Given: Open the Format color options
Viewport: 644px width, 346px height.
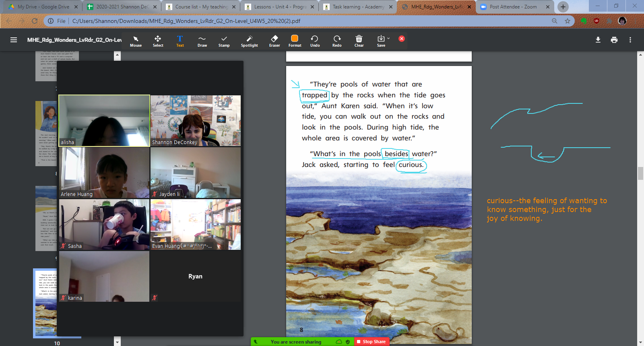Looking at the screenshot, I should pos(295,41).
